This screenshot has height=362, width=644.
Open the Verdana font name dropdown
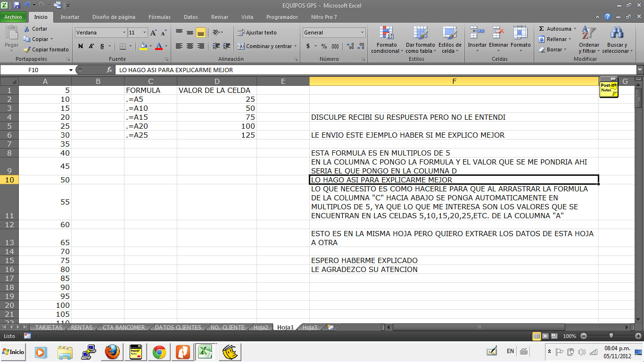124,33
